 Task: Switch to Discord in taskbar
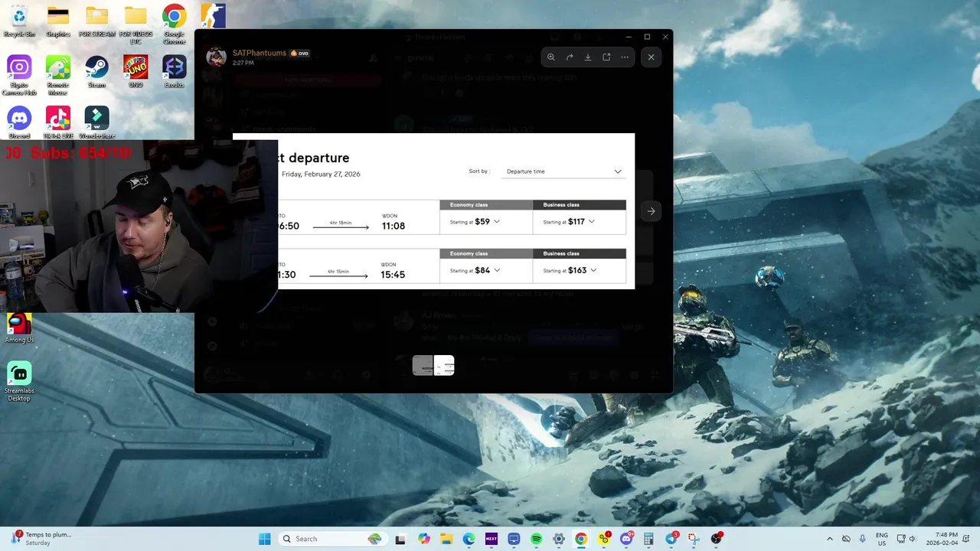coord(626,539)
